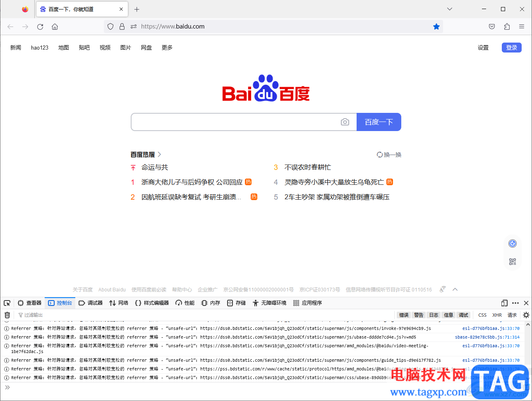Open the extensions puzzle icon
Image resolution: width=532 pixels, height=401 pixels.
[507, 26]
